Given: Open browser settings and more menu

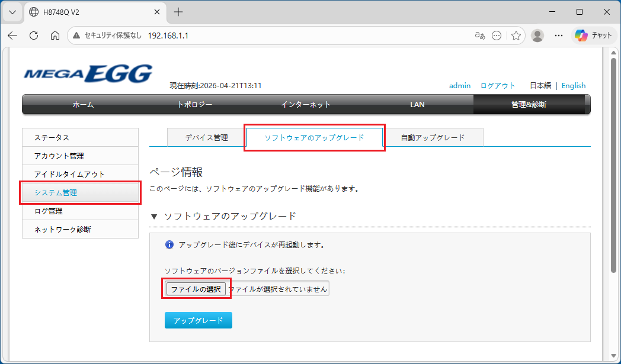Looking at the screenshot, I should click(559, 36).
